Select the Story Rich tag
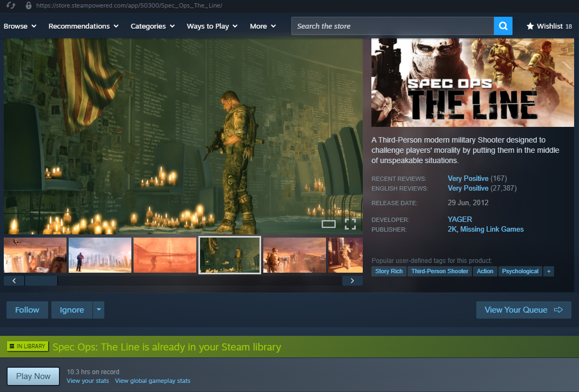 pyautogui.click(x=389, y=272)
